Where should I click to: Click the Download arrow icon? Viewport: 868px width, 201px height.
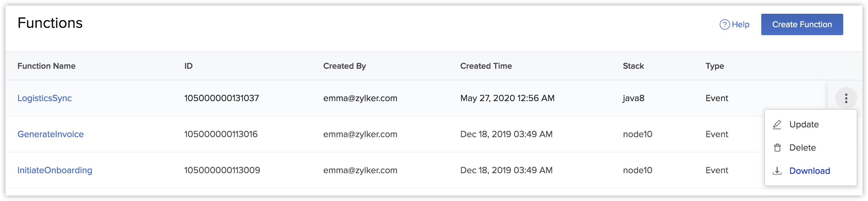coord(777,171)
